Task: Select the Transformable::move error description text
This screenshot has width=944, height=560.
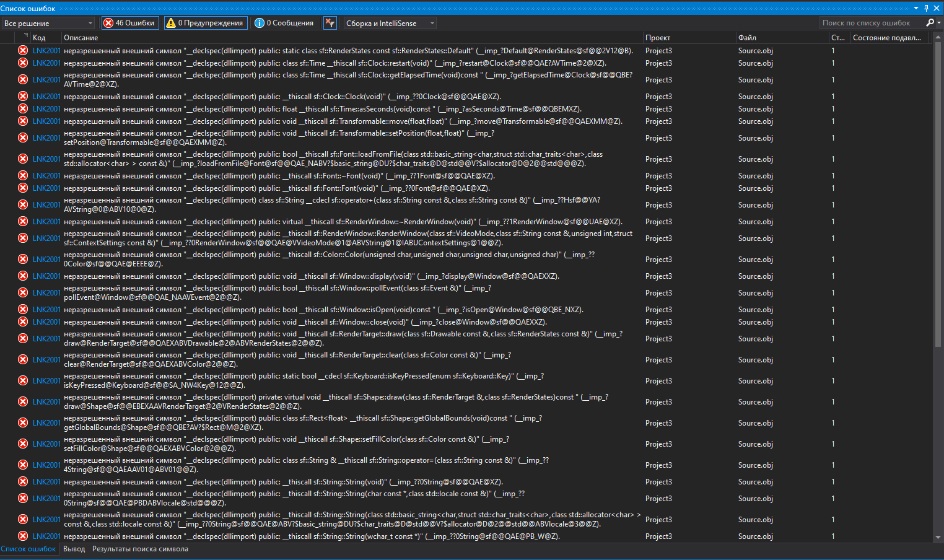Action: coord(343,121)
